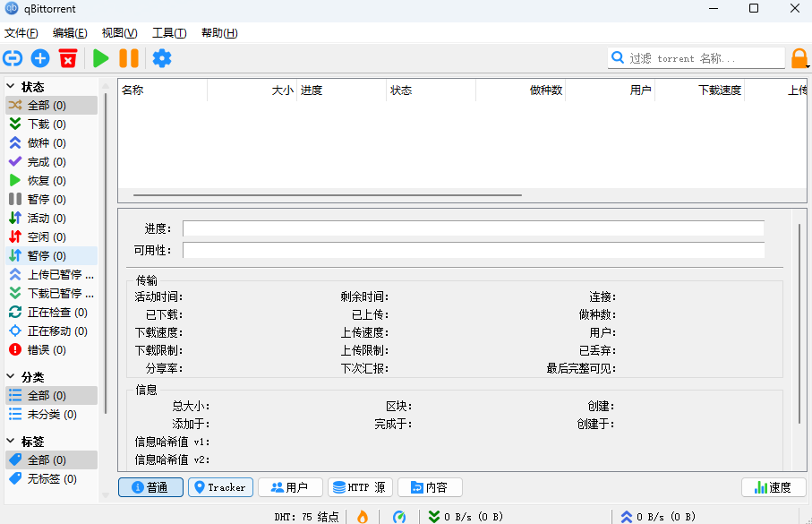Click the resume torrent icon
812x524 pixels.
coord(100,57)
